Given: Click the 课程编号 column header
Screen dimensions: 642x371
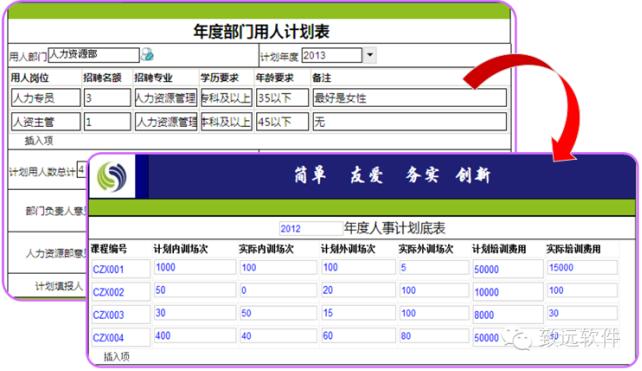Looking at the screenshot, I should [x=109, y=249].
